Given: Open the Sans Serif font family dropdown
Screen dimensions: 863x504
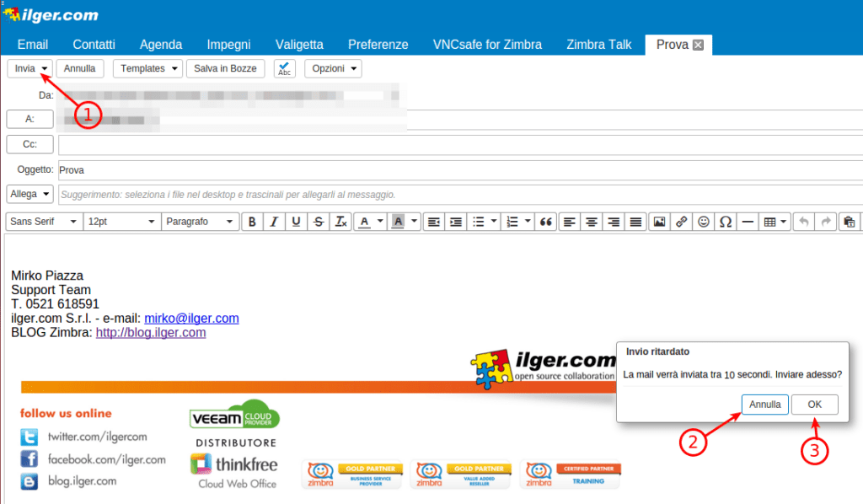Looking at the screenshot, I should (43, 221).
